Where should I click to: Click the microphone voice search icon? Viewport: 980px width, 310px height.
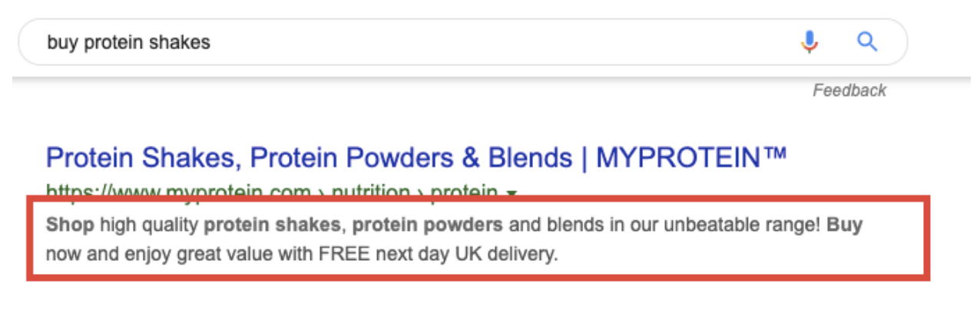pyautogui.click(x=809, y=41)
